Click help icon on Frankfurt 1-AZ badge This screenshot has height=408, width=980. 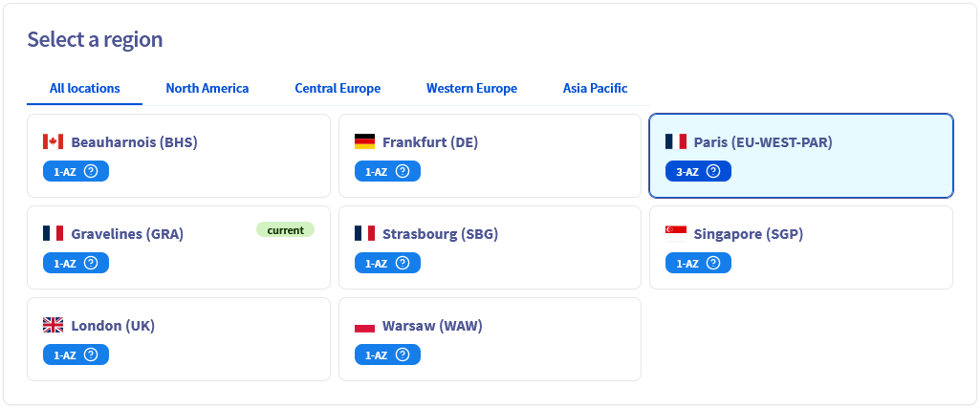[x=403, y=172]
